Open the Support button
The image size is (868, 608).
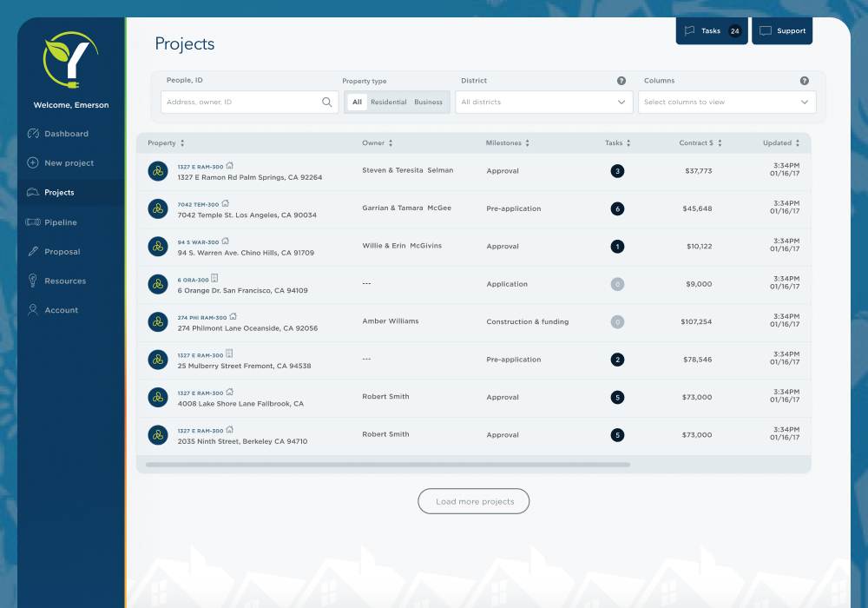[782, 31]
